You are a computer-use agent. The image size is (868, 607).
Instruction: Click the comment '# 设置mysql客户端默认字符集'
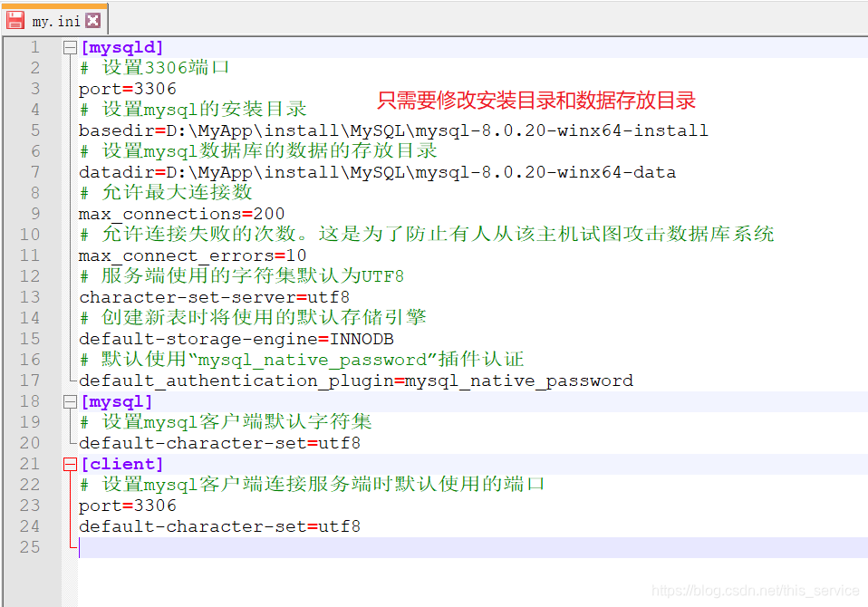(x=226, y=422)
